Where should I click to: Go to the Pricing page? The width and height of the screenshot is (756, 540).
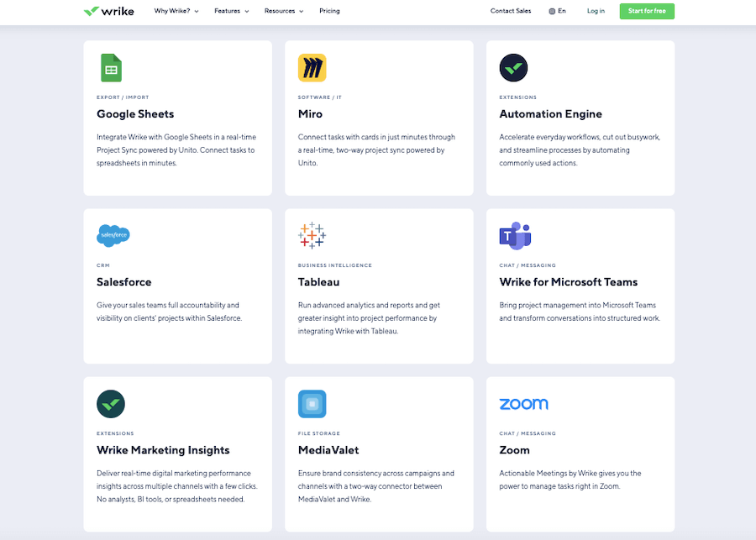coord(329,11)
